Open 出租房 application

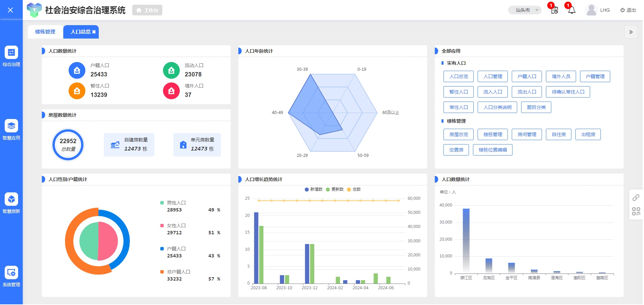click(x=588, y=134)
